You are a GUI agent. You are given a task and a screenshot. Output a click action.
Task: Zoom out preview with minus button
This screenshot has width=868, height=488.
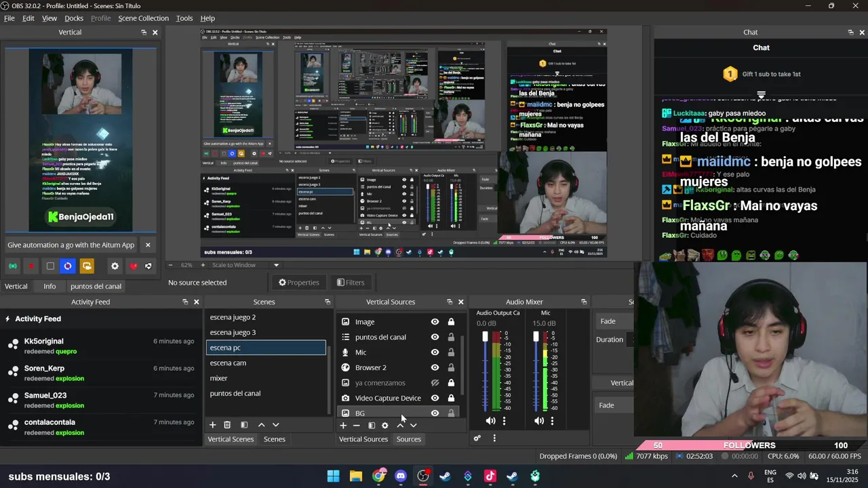(x=171, y=265)
